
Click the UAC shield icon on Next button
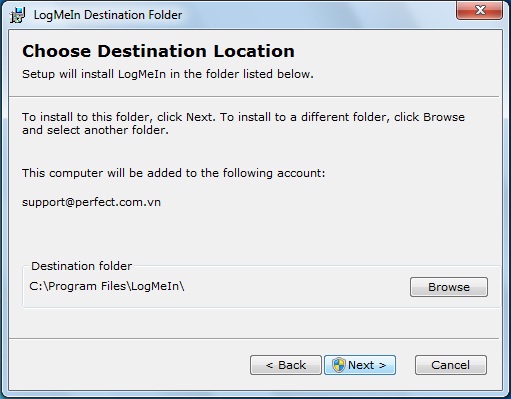(339, 365)
